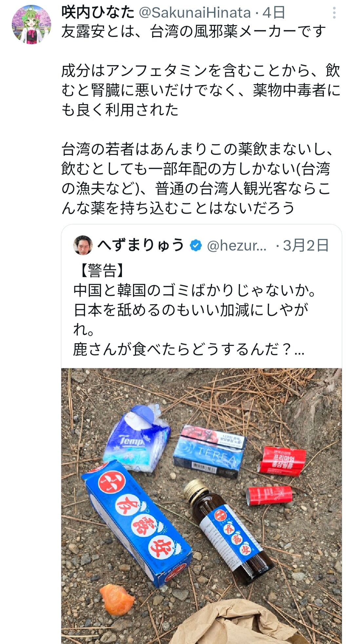Tap the line starting 友露安とは、台湾の風邪薬
The image size is (354, 644).
pos(193,31)
